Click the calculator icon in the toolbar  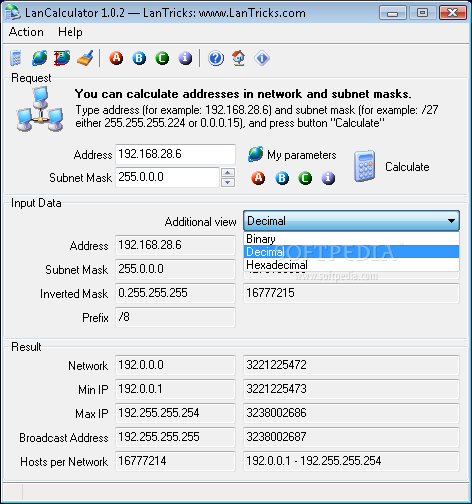[16, 58]
